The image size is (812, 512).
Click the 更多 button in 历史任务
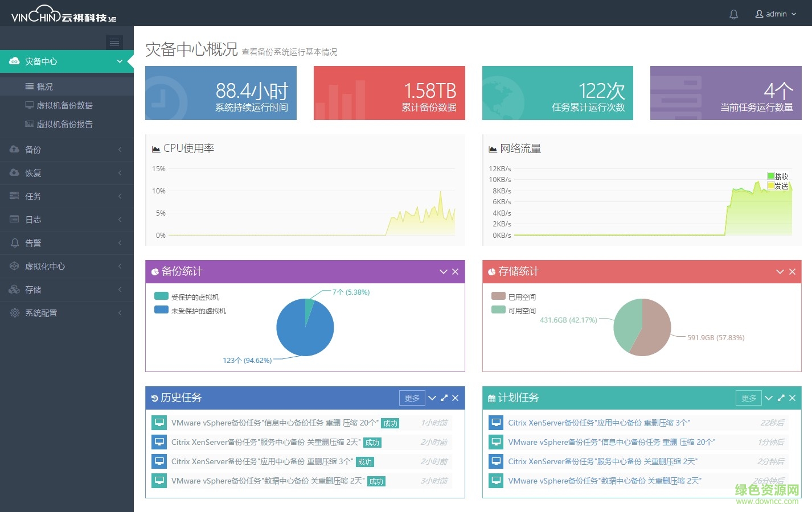point(412,398)
